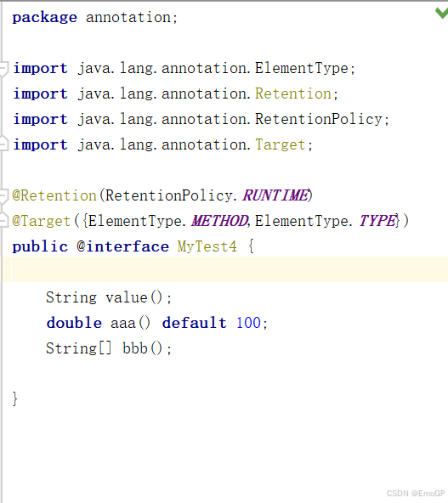Click the METHOD constant
Screen dimensions: 448x503
pos(220,221)
